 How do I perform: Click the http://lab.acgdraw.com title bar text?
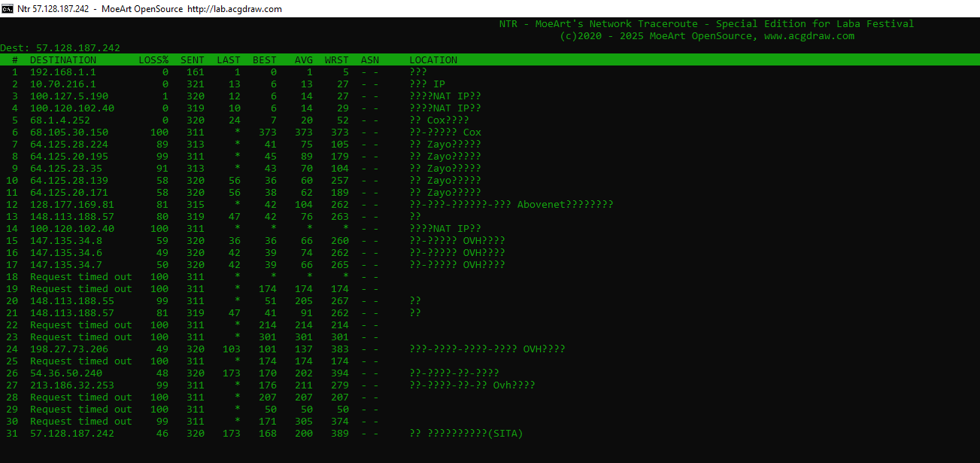tap(234, 9)
